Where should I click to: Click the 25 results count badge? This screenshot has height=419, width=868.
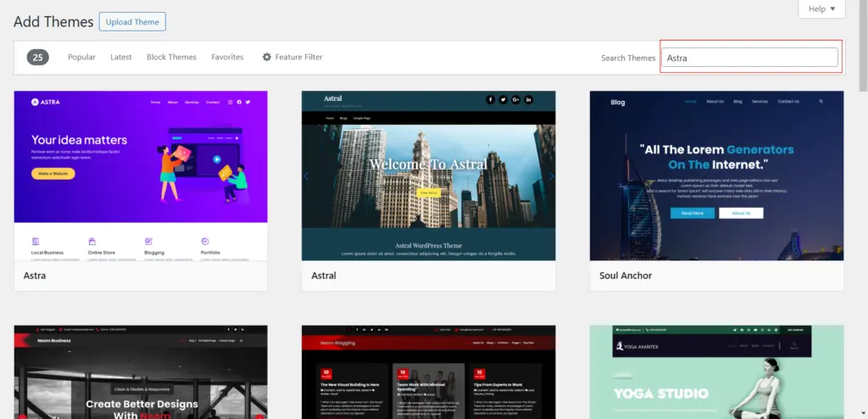[x=37, y=57]
